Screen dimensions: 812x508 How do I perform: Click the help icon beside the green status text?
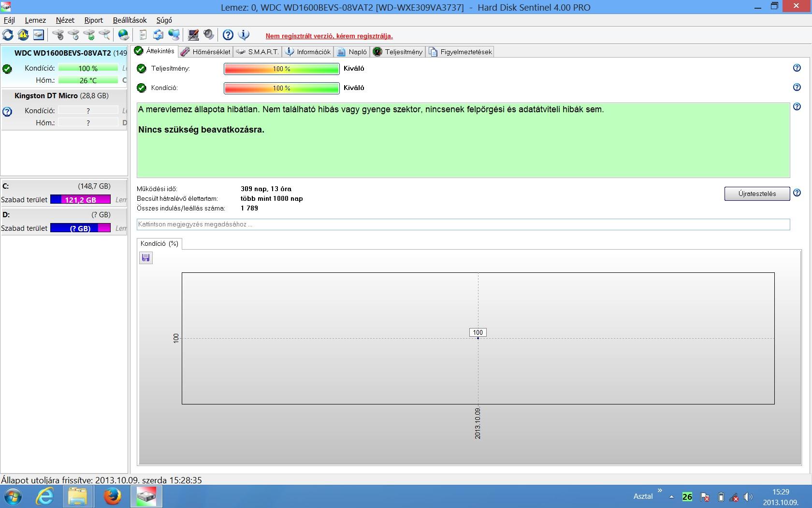(x=797, y=106)
